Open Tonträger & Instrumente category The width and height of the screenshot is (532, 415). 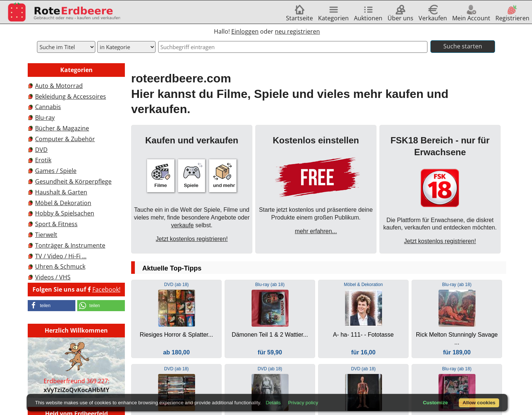pos(70,245)
